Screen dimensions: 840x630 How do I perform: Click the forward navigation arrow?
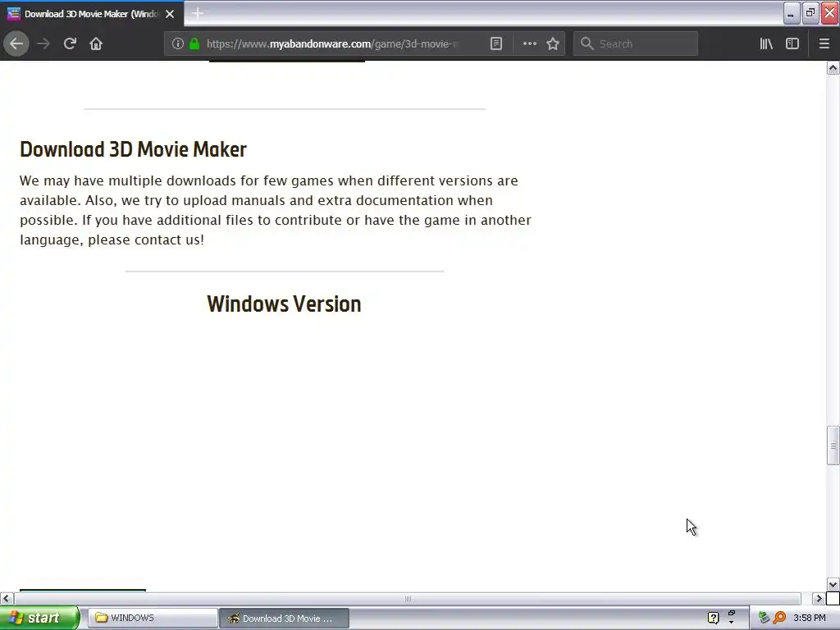click(x=43, y=43)
